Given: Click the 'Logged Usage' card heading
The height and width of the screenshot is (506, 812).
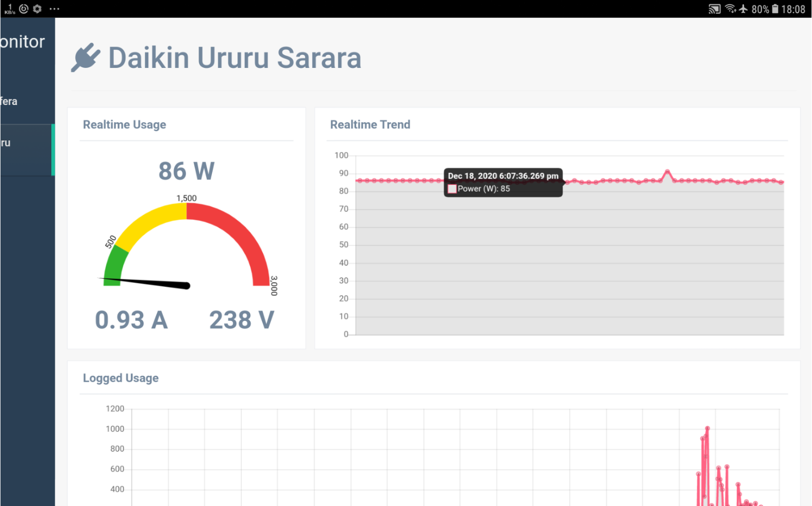Looking at the screenshot, I should pos(121,378).
